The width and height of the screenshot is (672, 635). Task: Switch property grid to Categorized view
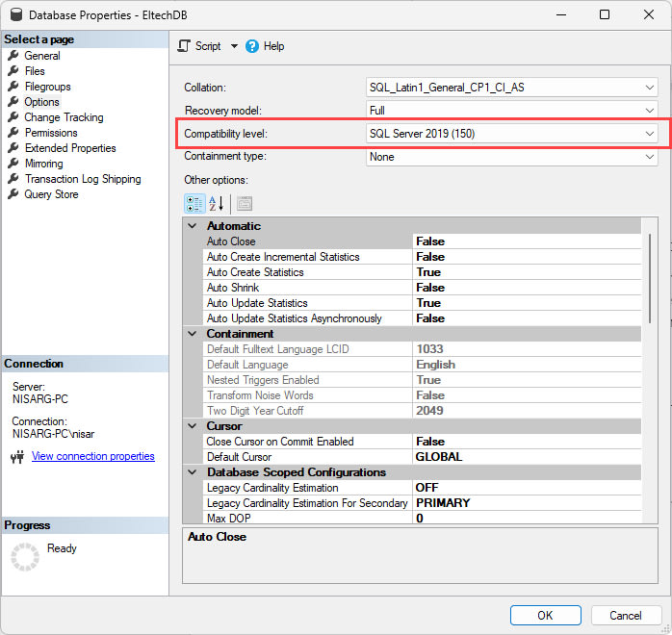coord(194,203)
